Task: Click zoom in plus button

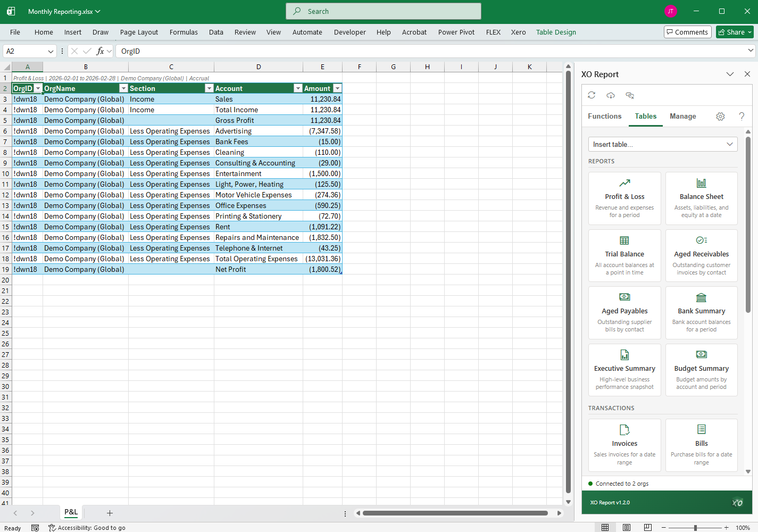Action: click(726, 528)
